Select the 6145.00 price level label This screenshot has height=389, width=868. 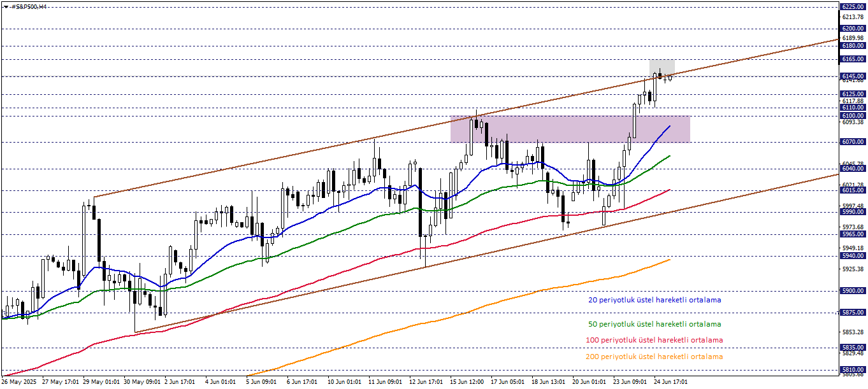coord(853,76)
